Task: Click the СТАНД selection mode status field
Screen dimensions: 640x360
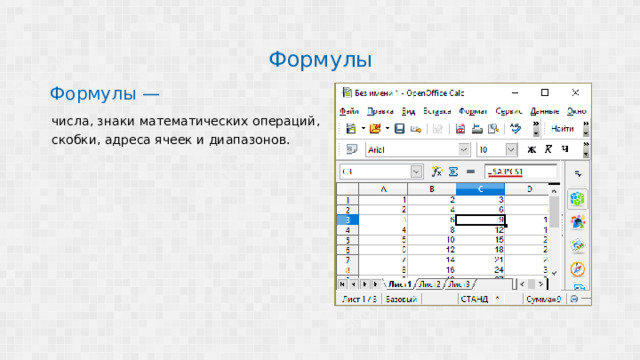Action: [474, 299]
